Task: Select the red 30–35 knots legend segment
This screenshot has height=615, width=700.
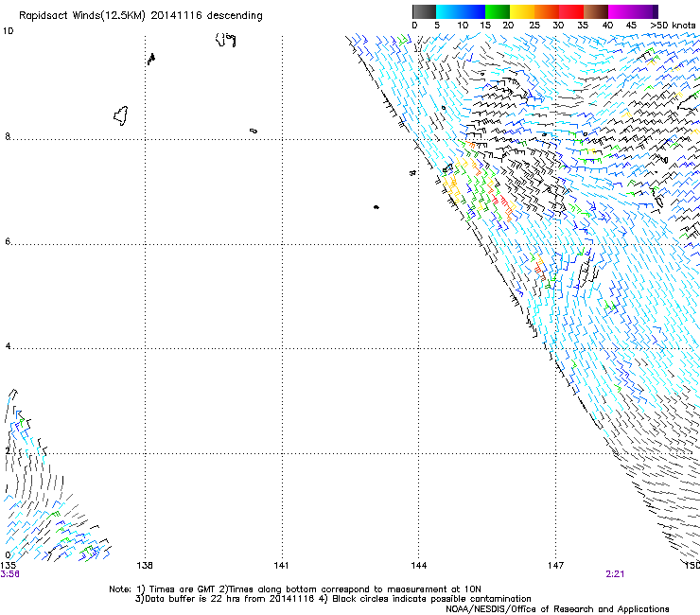Action: point(571,11)
